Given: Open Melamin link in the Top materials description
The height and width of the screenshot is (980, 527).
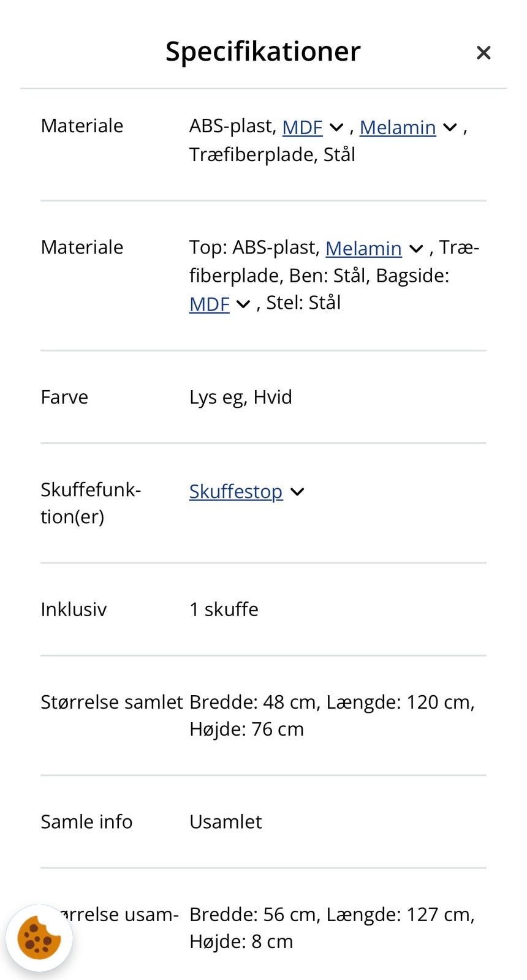Looking at the screenshot, I should click(364, 249).
